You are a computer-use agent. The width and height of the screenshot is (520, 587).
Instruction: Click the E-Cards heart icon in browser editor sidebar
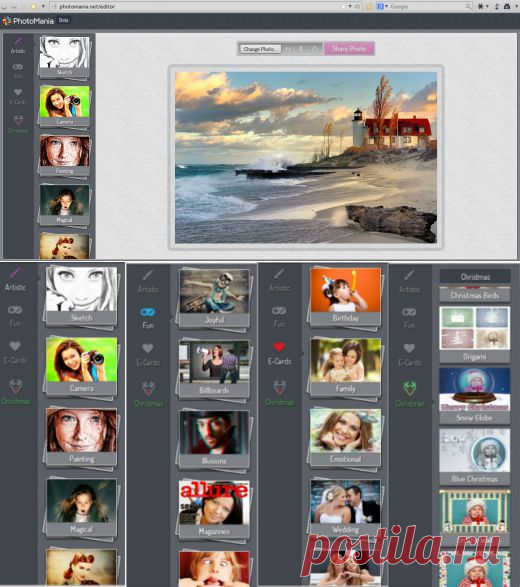(18, 92)
